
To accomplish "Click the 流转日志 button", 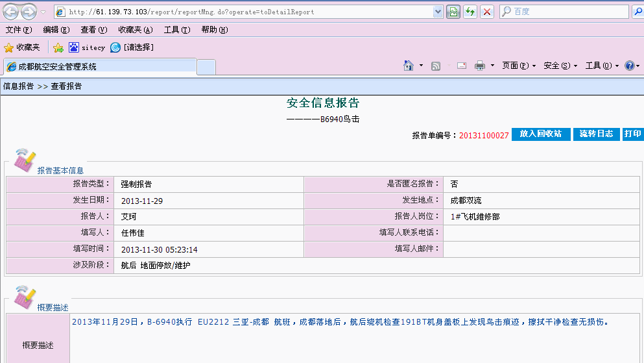I will coord(597,134).
